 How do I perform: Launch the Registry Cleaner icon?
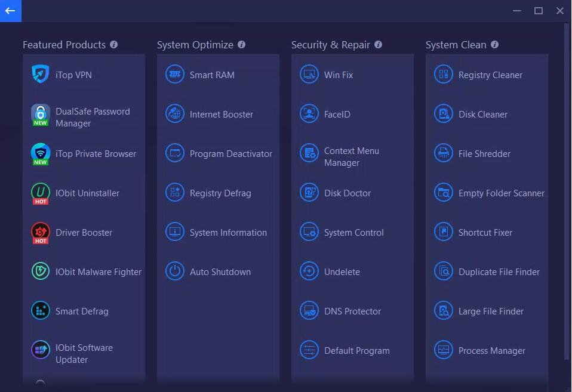pyautogui.click(x=444, y=75)
